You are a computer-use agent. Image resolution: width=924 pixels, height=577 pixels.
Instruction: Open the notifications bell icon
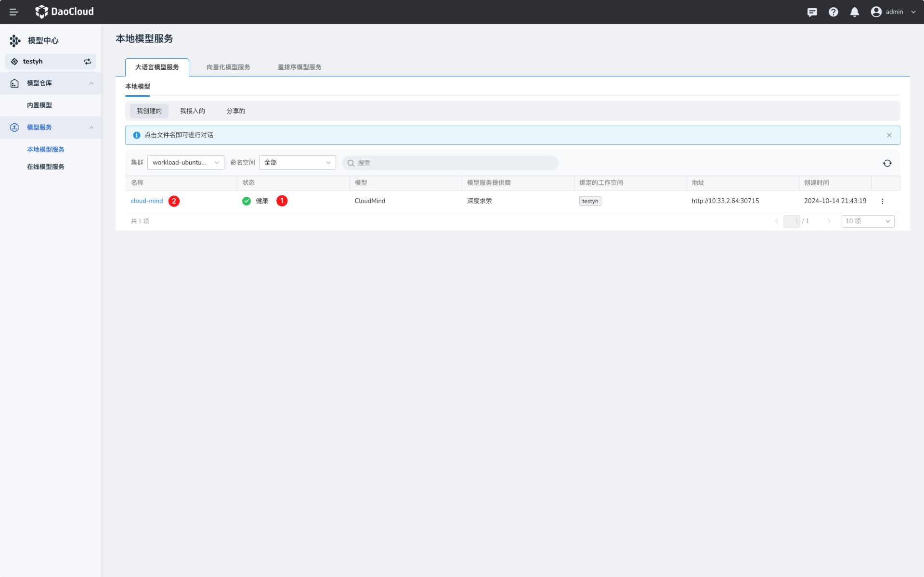click(x=854, y=12)
